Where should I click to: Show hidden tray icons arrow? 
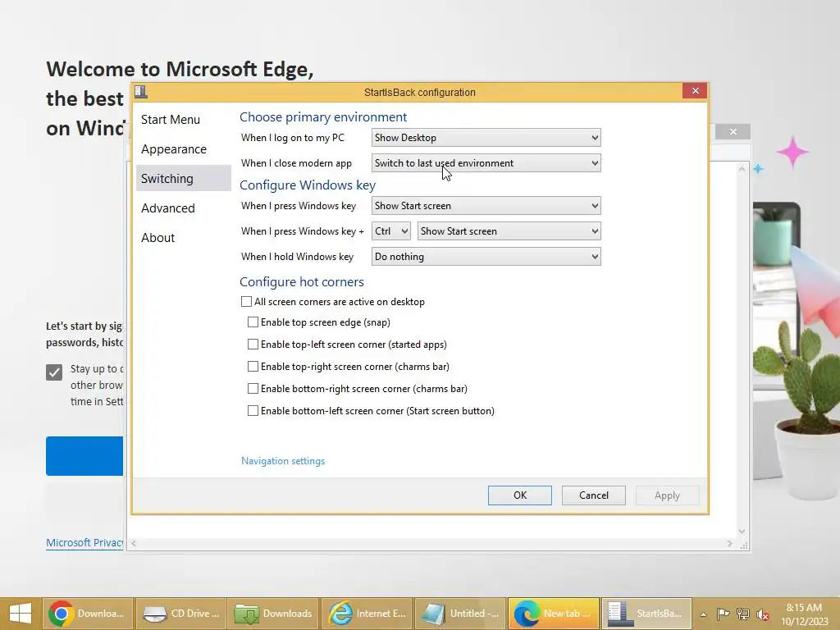(x=703, y=614)
